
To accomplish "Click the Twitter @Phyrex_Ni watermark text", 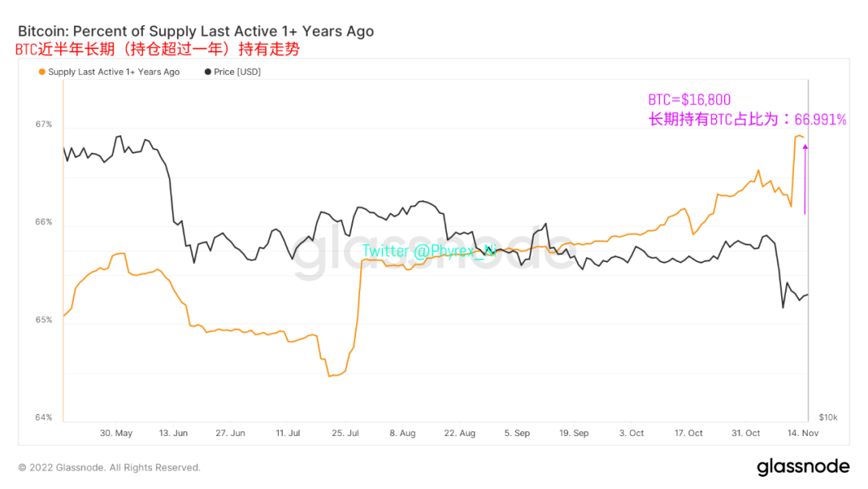I will pyautogui.click(x=428, y=251).
